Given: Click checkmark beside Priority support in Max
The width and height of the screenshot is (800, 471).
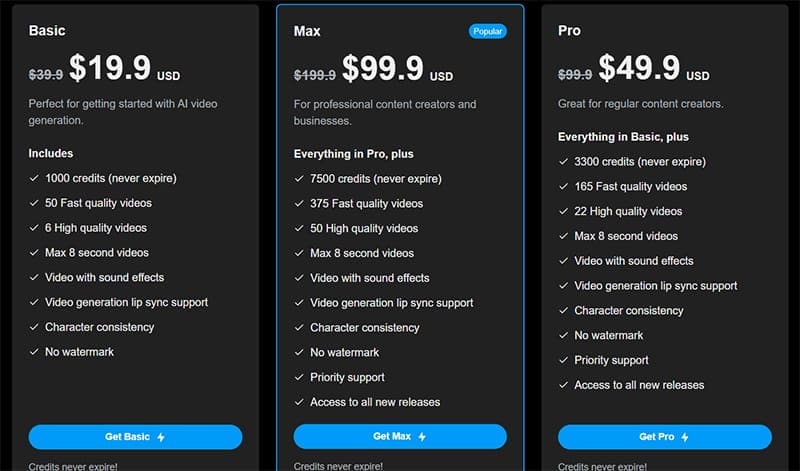Looking at the screenshot, I should click(298, 377).
